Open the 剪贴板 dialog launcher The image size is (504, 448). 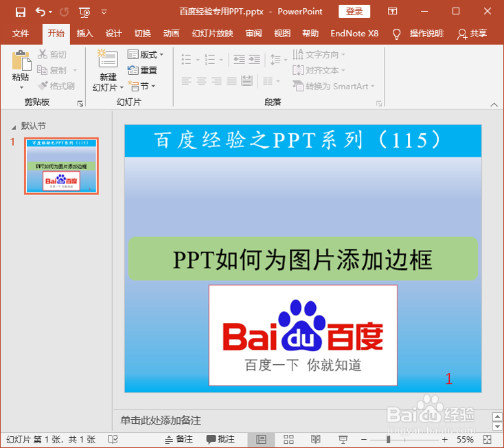pos(80,104)
